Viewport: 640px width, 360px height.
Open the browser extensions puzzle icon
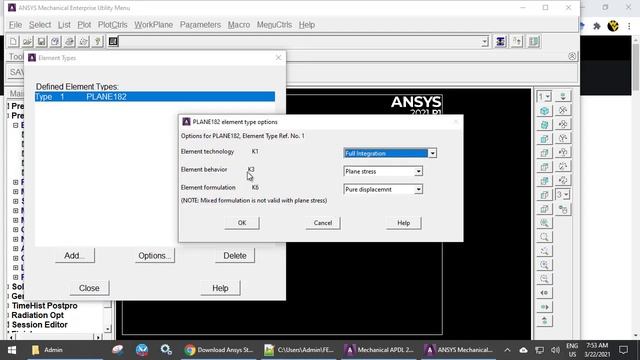click(x=597, y=26)
